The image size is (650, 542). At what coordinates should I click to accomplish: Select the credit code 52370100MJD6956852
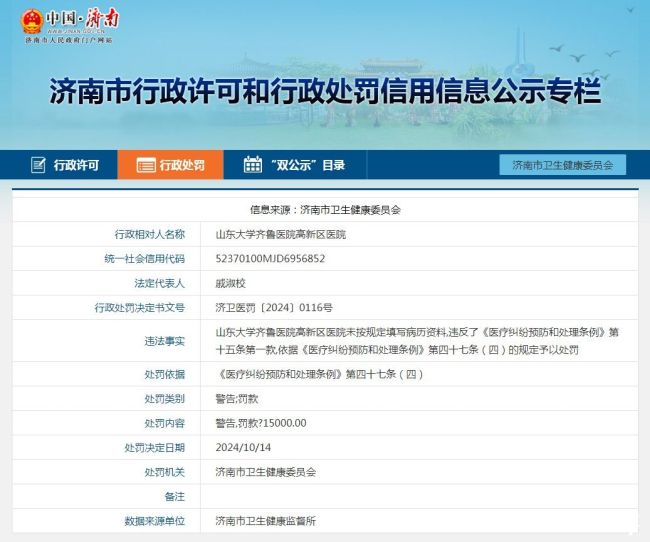pos(270,259)
